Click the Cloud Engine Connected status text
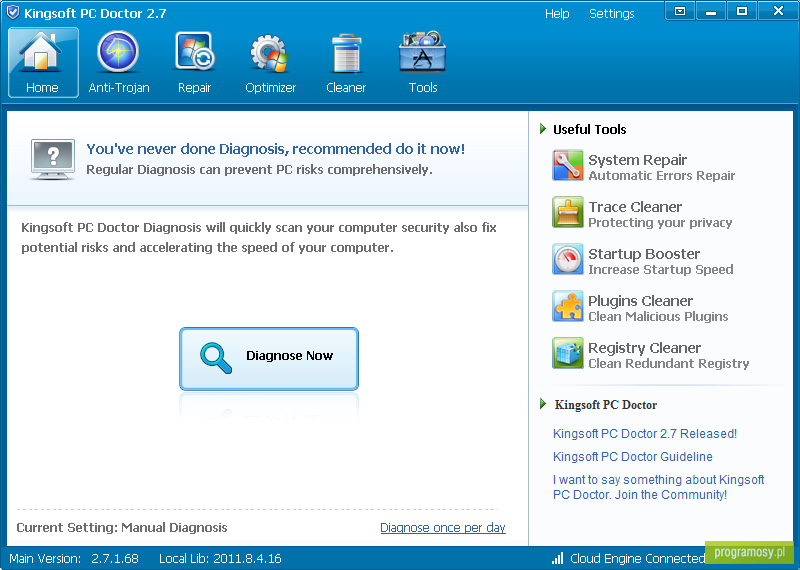This screenshot has height=570, width=800. tap(637, 559)
